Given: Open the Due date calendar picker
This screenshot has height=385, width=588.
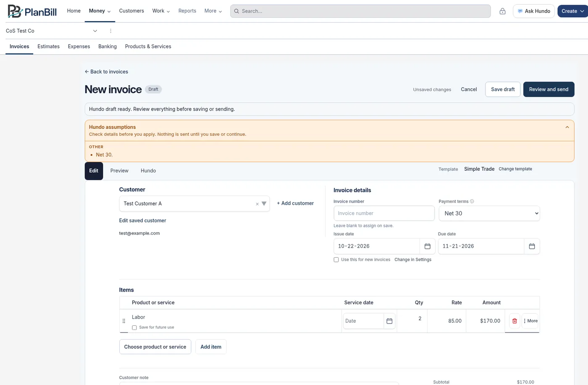Looking at the screenshot, I should click(x=532, y=246).
